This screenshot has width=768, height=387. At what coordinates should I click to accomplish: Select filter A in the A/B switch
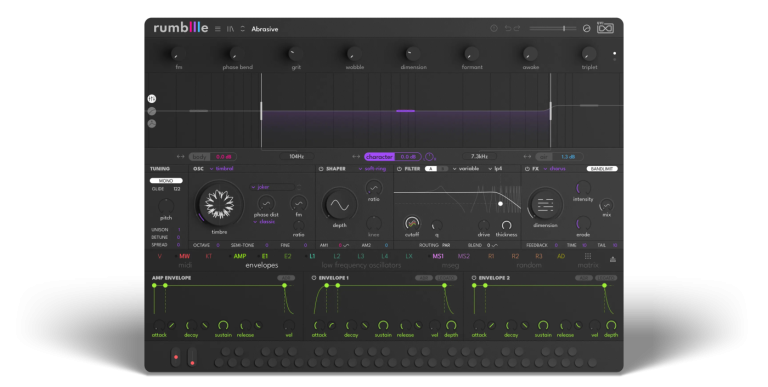[x=431, y=169]
